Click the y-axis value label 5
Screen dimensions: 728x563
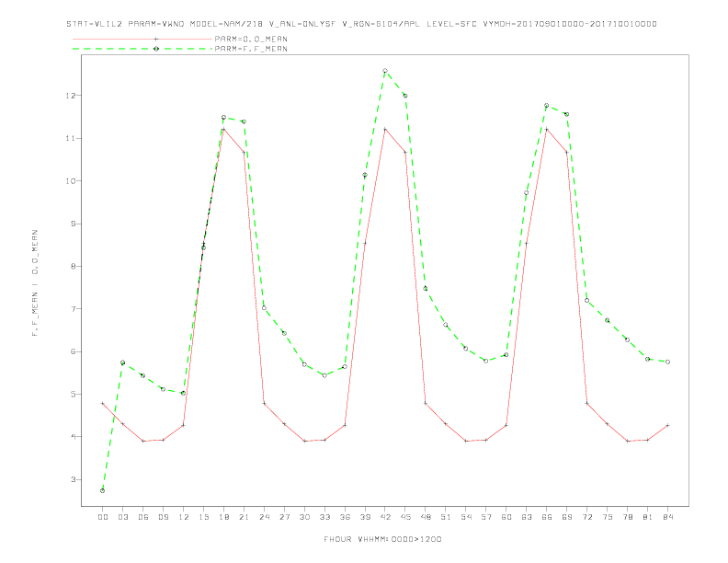click(74, 394)
